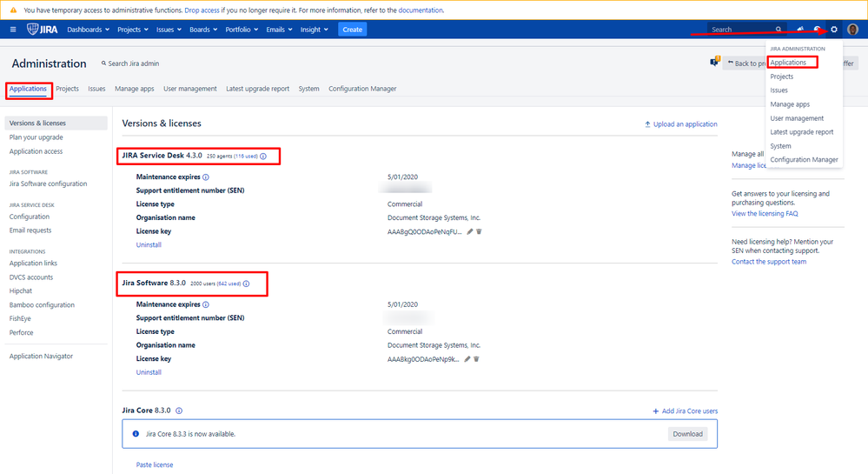Open Application Navigator in sidebar
This screenshot has height=474, width=868.
pyautogui.click(x=41, y=357)
